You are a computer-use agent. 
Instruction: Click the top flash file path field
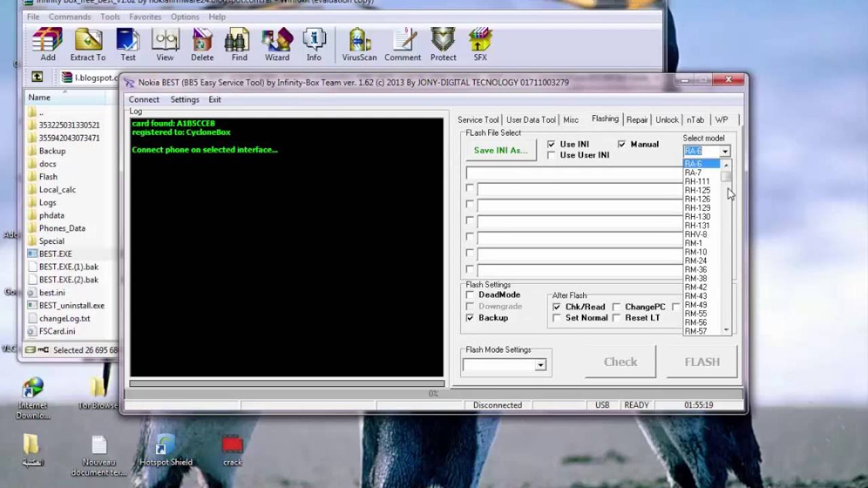pos(574,173)
